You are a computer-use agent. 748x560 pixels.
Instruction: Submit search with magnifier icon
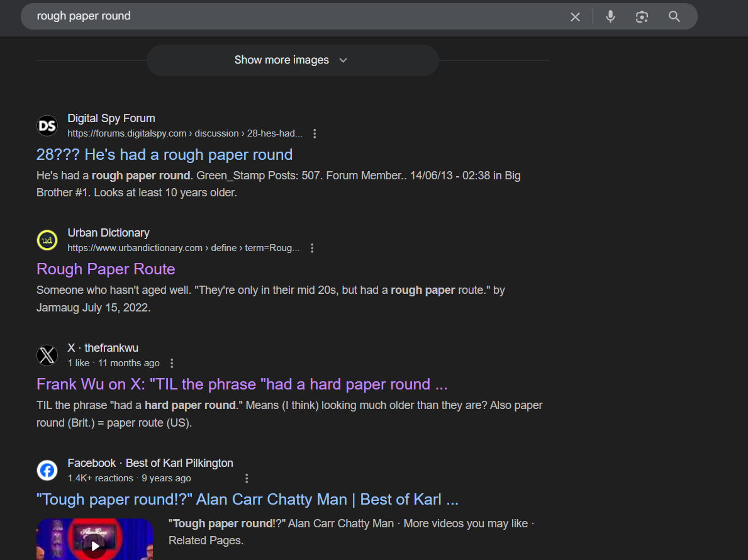pos(674,17)
